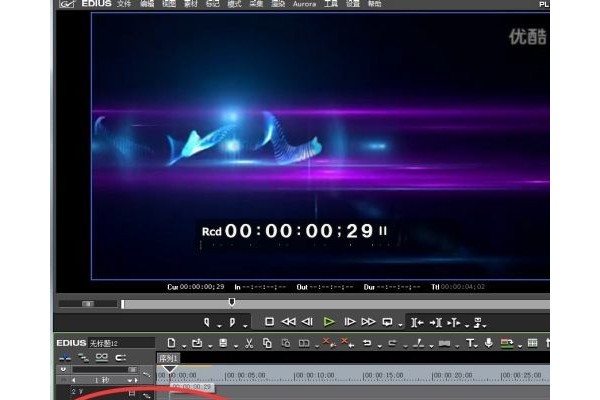
Task: Toggle insert/overwrite mode
Action: (65, 358)
